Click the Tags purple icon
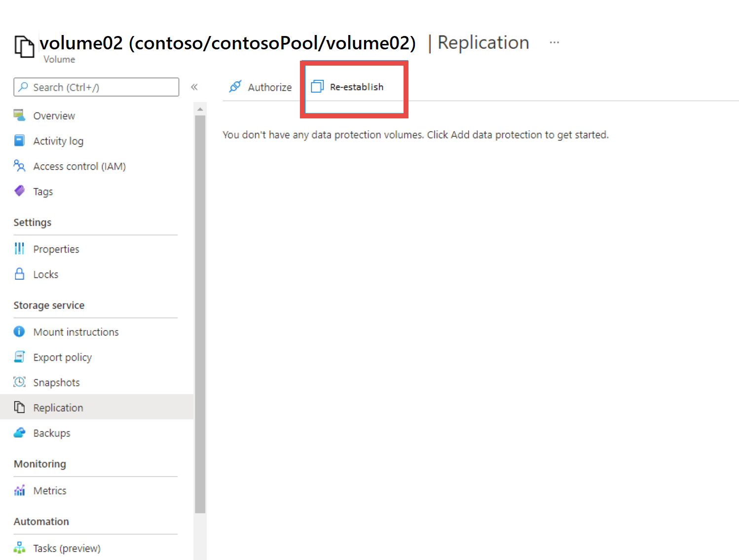 click(19, 191)
